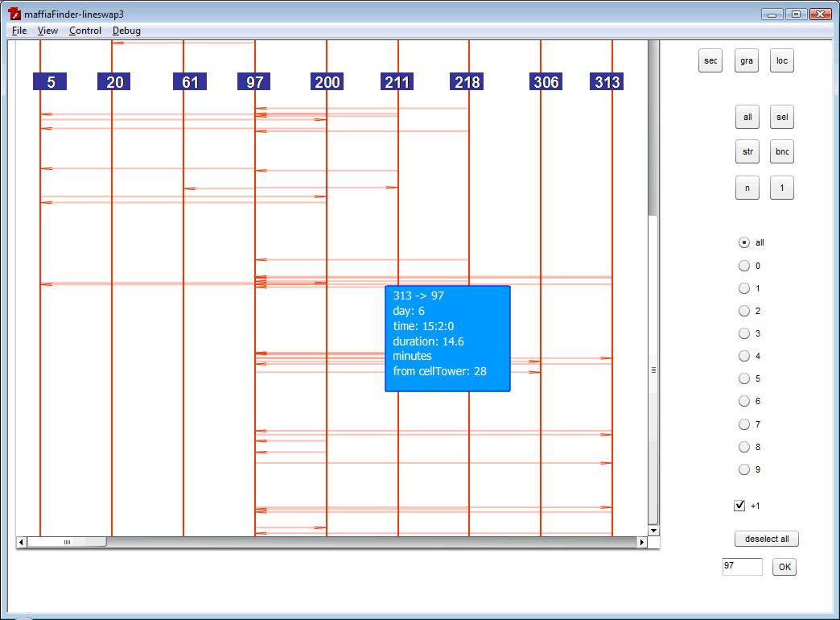The height and width of the screenshot is (620, 840).
Task: Click the button labeled 1
Action: tap(781, 188)
